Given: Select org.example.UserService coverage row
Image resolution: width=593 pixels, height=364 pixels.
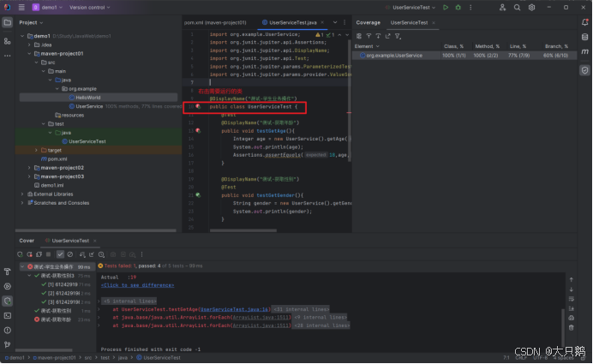Looking at the screenshot, I should pos(464,55).
